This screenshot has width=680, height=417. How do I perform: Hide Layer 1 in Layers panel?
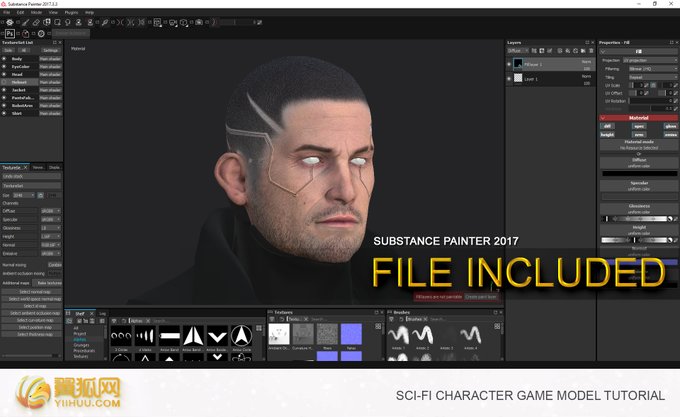tap(509, 78)
